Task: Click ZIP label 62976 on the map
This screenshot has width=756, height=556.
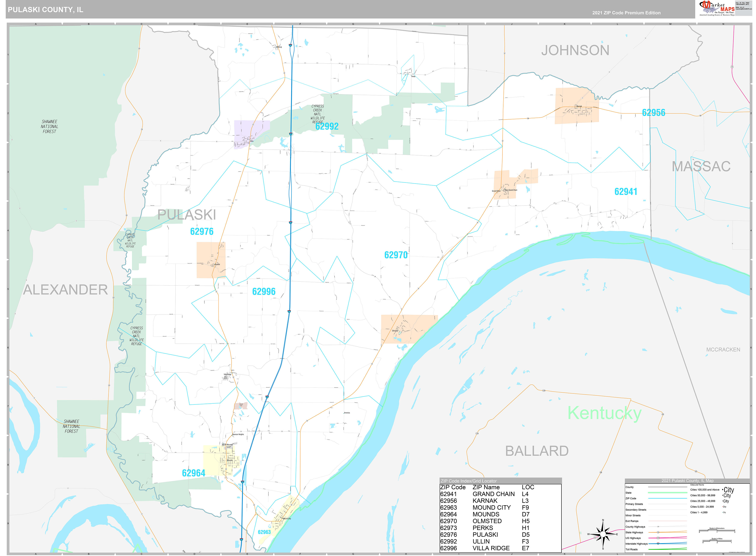Action: (202, 232)
